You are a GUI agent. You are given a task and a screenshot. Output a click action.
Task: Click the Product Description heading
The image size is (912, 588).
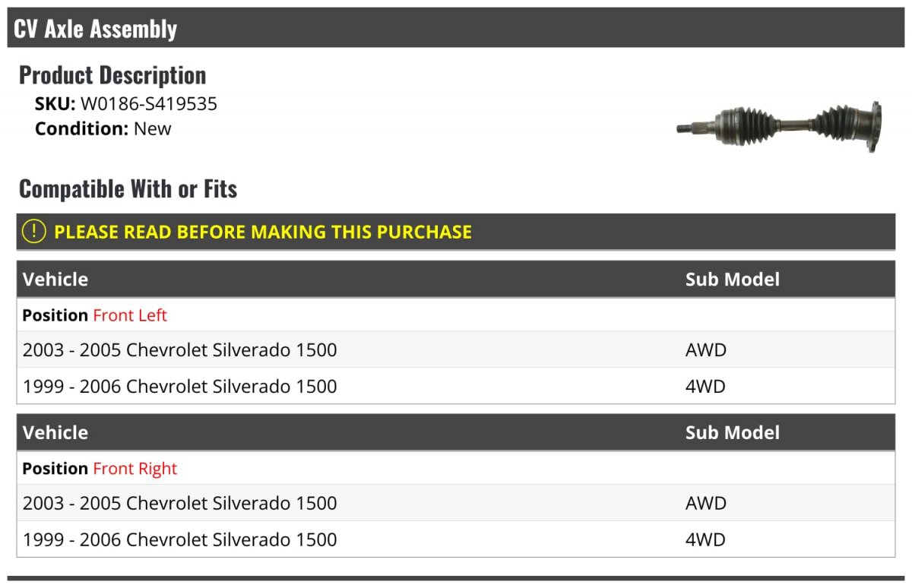[112, 74]
